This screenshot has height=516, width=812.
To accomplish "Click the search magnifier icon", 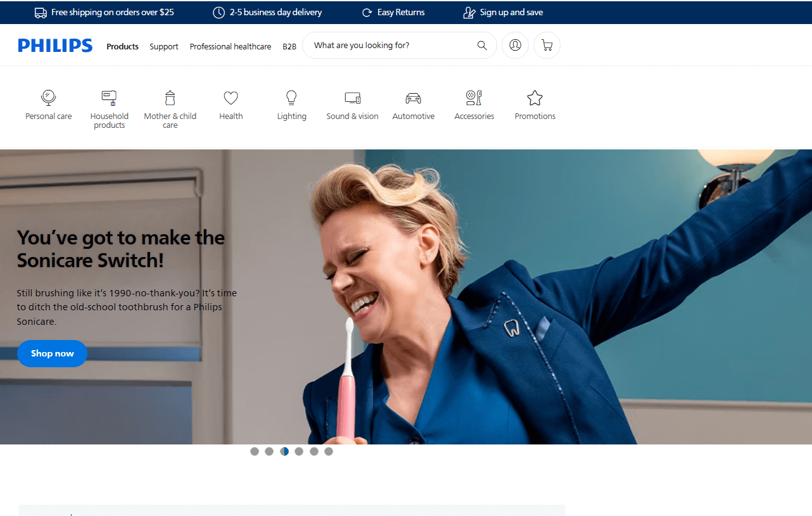I will 482,46.
